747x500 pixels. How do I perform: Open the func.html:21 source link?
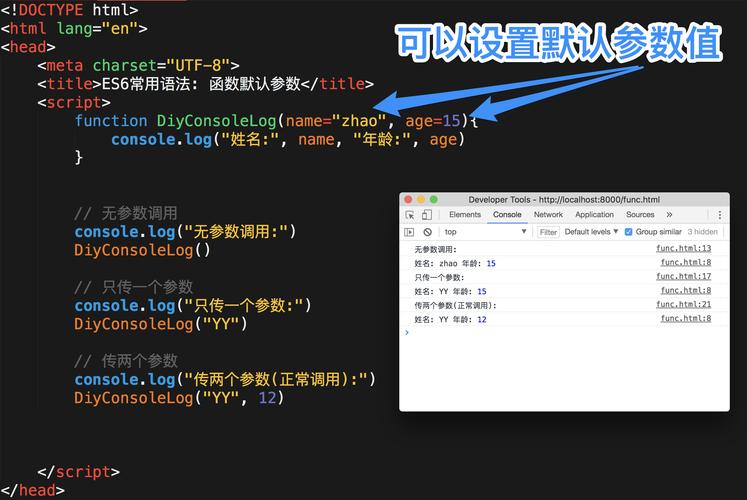[683, 304]
